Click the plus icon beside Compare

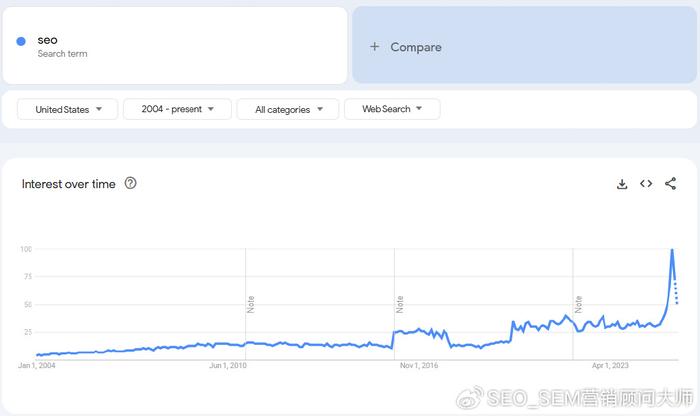click(x=374, y=47)
